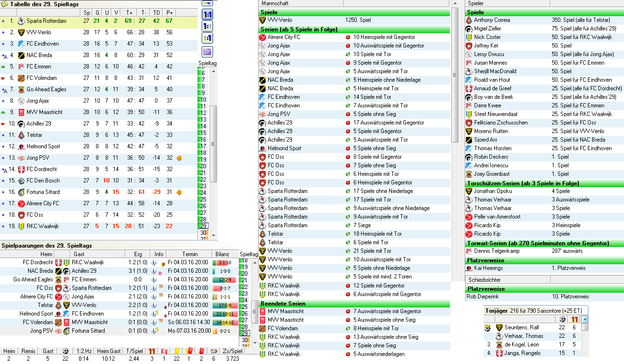Click Go Ahead Eagles crest in table
Viewport: 624px width, 364px height.
tap(21, 89)
